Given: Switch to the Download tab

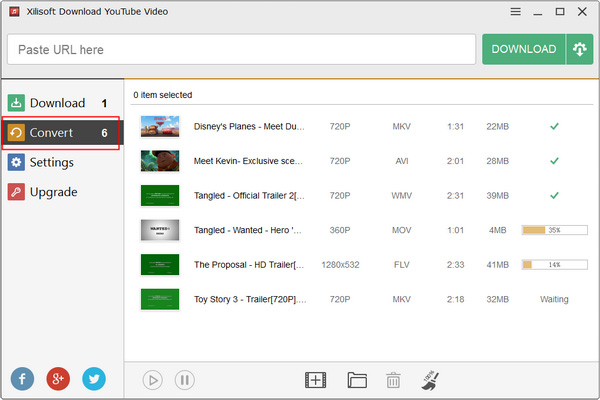Looking at the screenshot, I should click(x=62, y=103).
